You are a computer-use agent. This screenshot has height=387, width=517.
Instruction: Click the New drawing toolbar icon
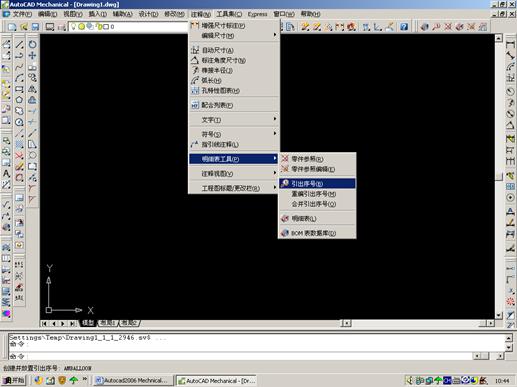(x=12, y=27)
